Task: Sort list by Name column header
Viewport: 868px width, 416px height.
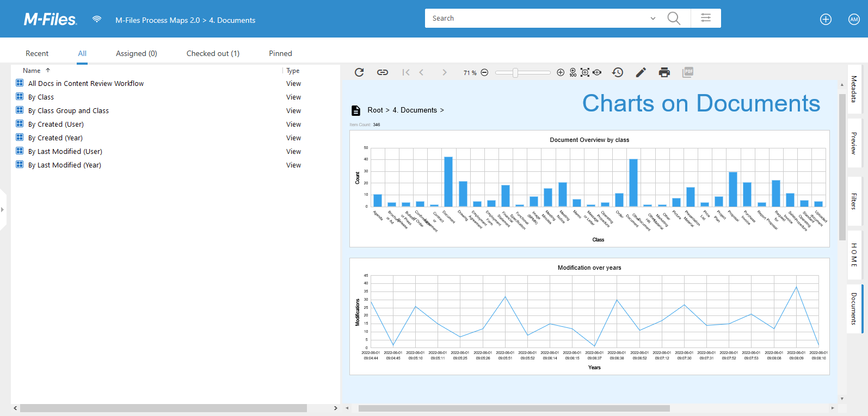Action: (32, 71)
